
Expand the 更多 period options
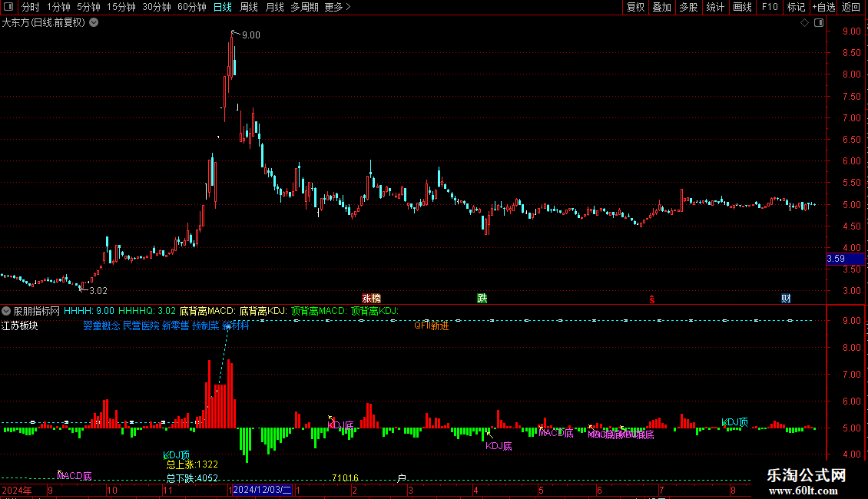(337, 7)
